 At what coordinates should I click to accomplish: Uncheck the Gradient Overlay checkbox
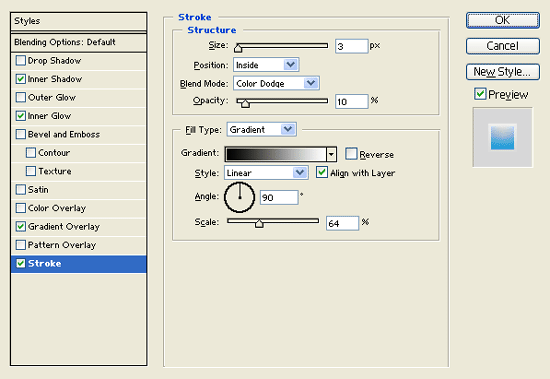[21, 226]
